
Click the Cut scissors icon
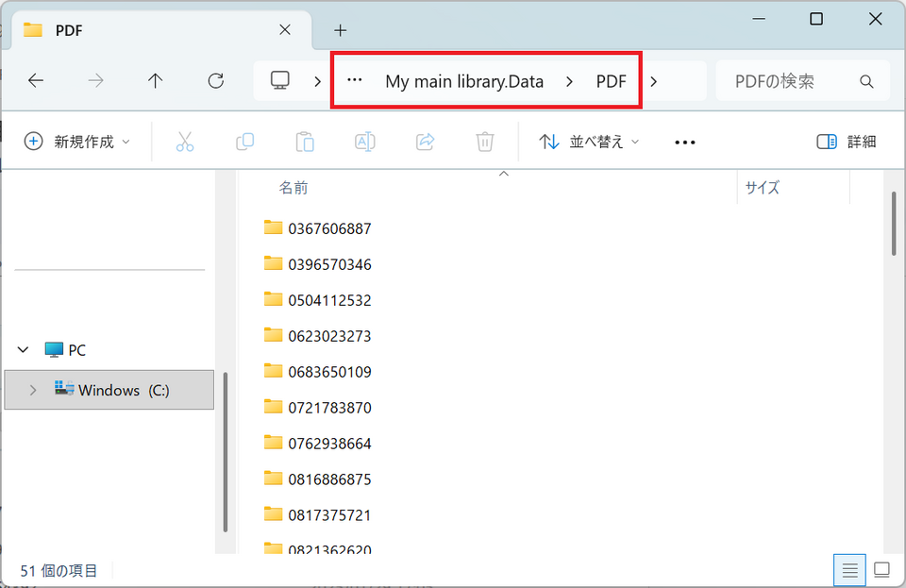click(185, 142)
